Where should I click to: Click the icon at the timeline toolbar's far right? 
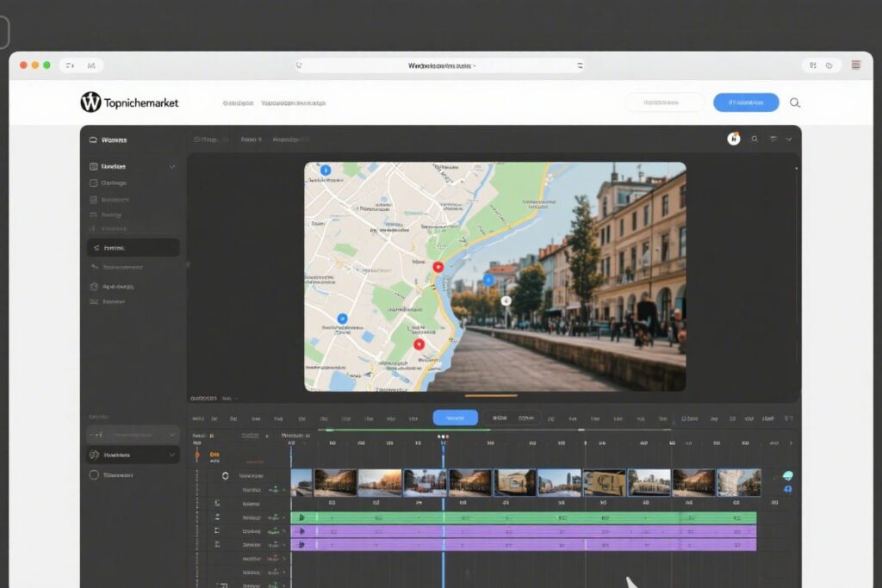[789, 418]
